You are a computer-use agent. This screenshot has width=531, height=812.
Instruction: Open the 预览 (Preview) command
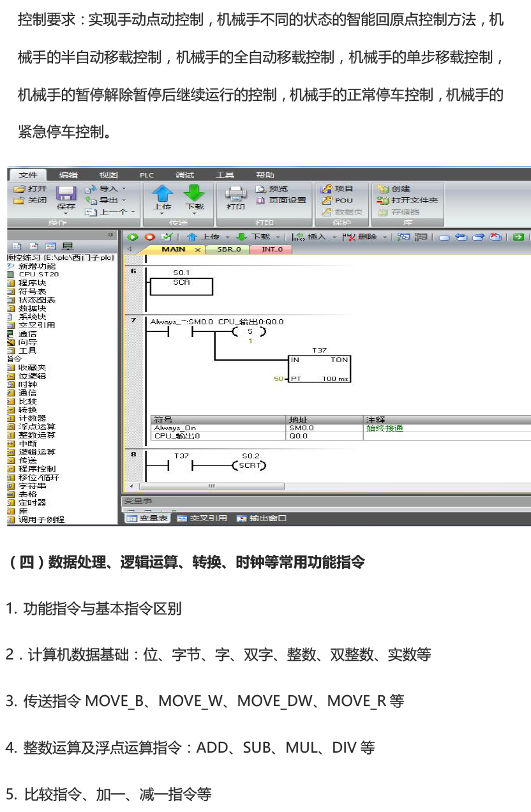(x=272, y=189)
